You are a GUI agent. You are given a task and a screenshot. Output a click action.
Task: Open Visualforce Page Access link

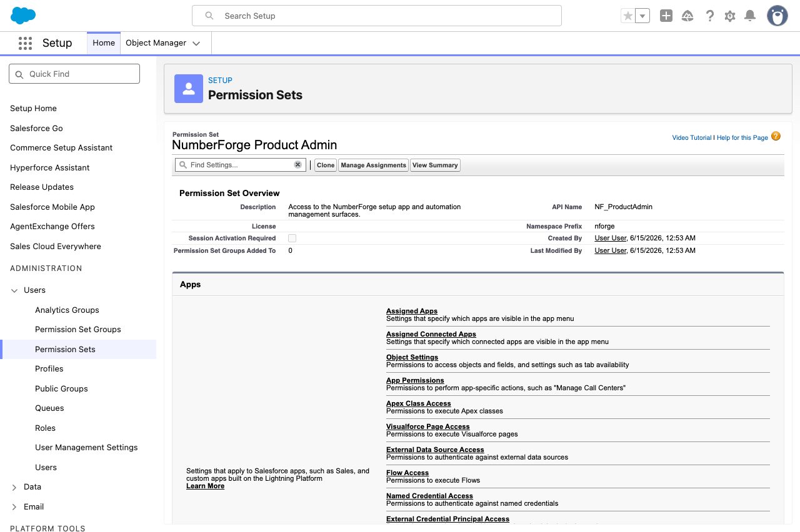click(428, 426)
